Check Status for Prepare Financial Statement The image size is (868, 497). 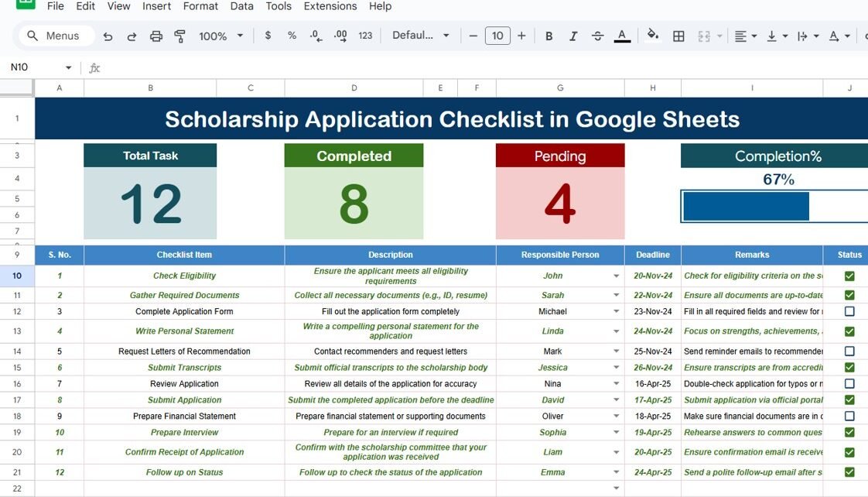[x=849, y=416]
